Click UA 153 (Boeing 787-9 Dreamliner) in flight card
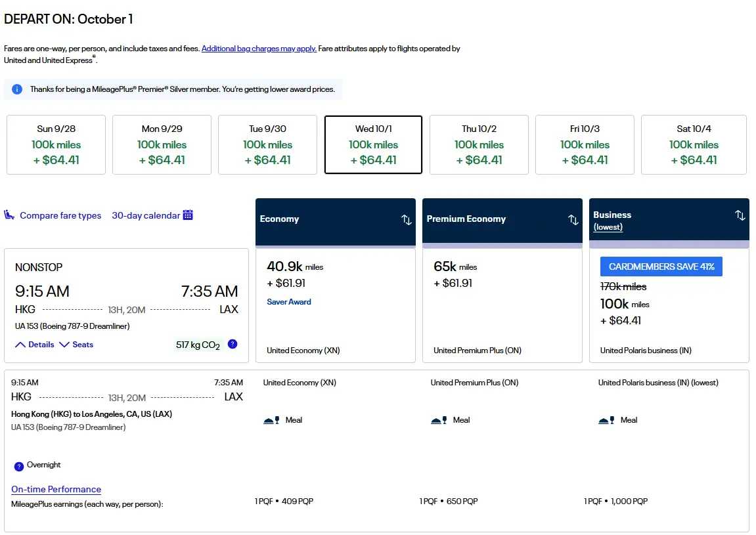Screen dimensions: 756x535 [x=72, y=326]
